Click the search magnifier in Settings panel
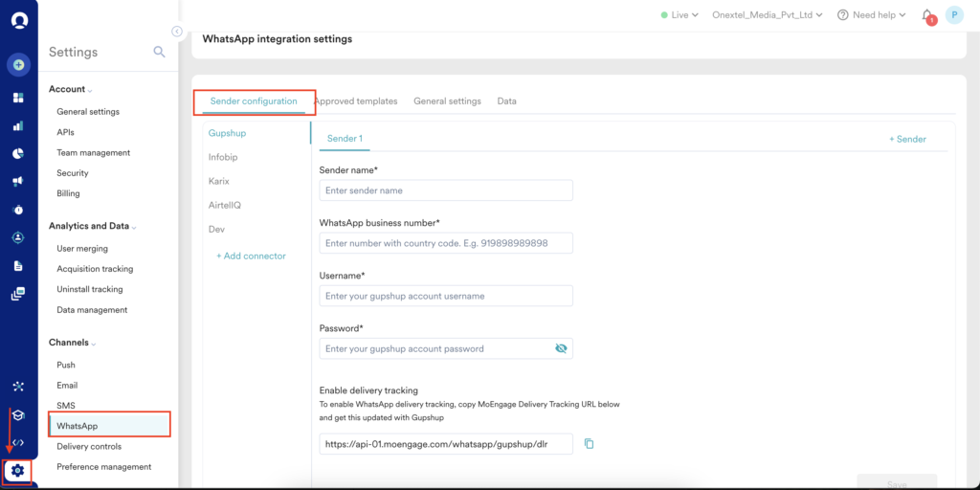 [160, 52]
